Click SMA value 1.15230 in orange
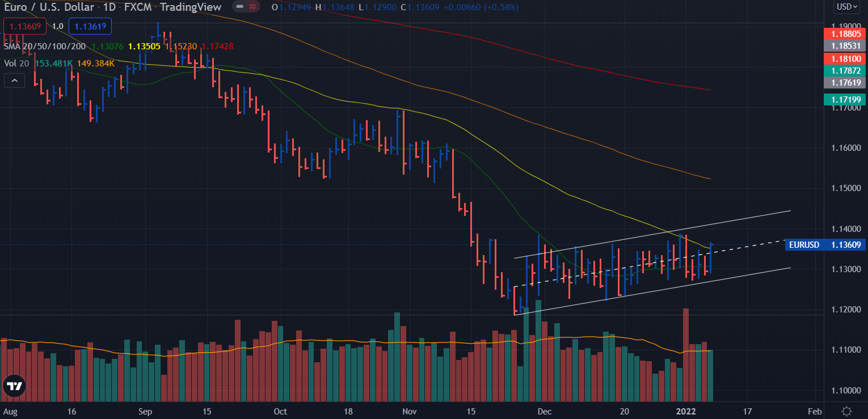 coord(181,46)
